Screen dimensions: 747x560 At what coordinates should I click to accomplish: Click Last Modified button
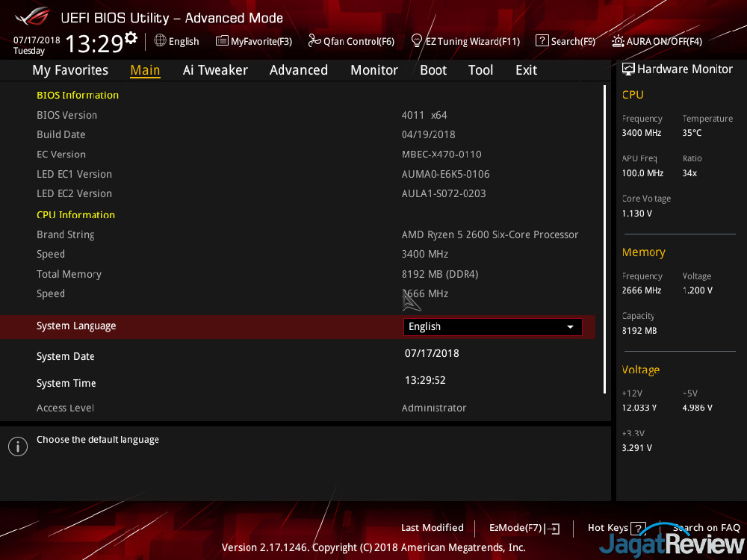point(432,528)
